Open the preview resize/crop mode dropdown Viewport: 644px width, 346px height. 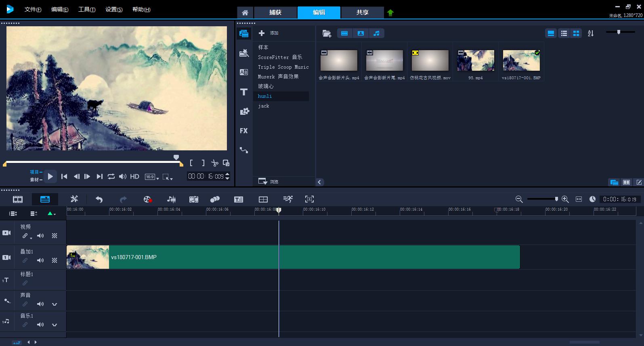167,177
